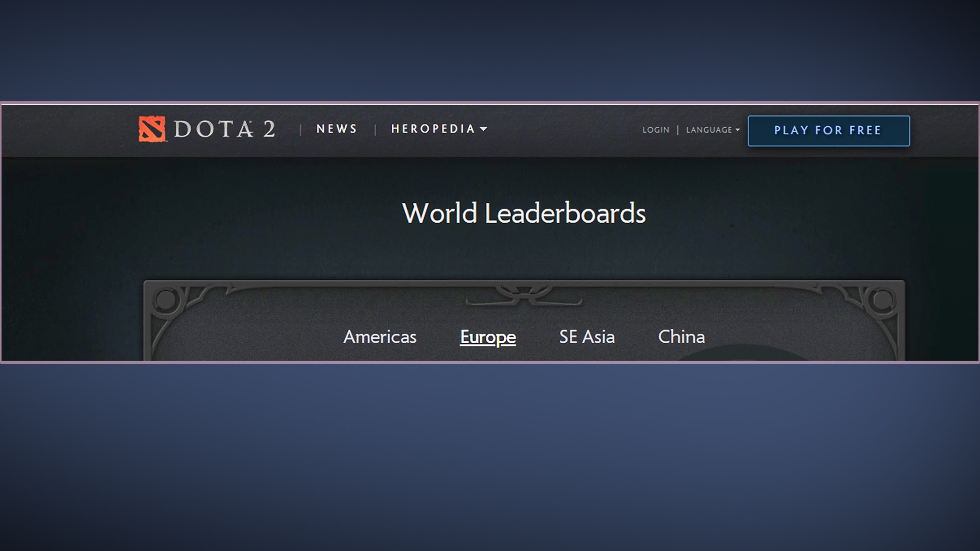Open the NEWS page
This screenshot has height=551, width=980.
pos(337,129)
